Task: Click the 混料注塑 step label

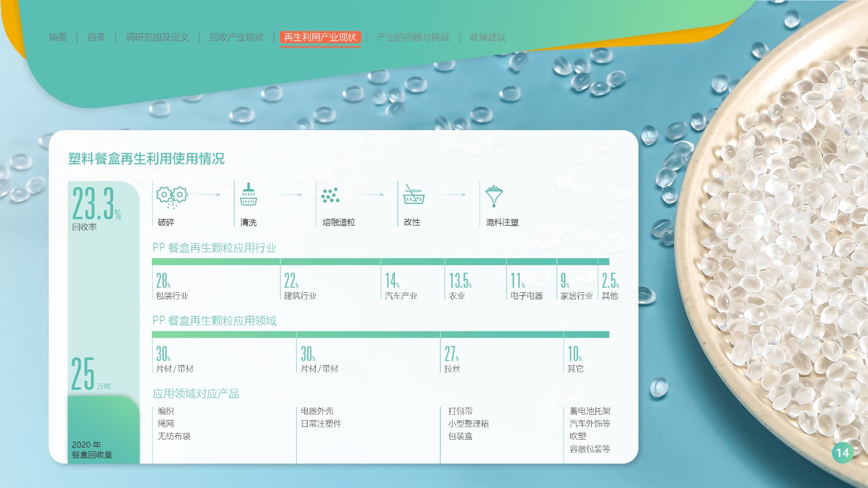Action: (502, 222)
